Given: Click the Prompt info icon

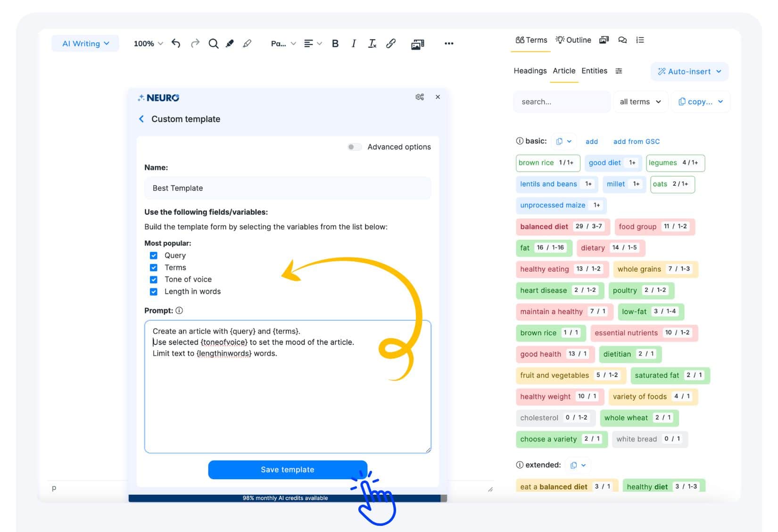Looking at the screenshot, I should click(179, 310).
